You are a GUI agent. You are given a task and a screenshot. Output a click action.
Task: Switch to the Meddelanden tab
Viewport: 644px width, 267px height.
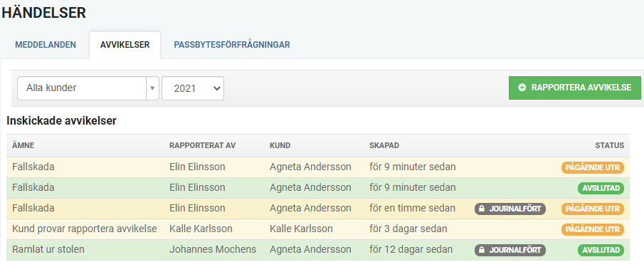pos(46,45)
